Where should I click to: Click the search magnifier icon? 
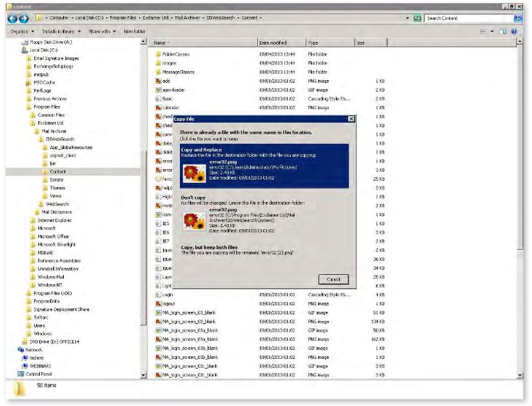[518, 18]
